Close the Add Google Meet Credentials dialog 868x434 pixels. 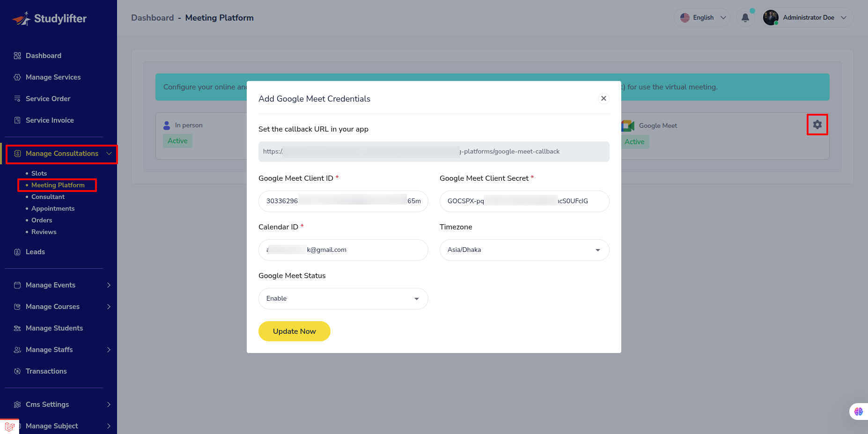click(603, 98)
